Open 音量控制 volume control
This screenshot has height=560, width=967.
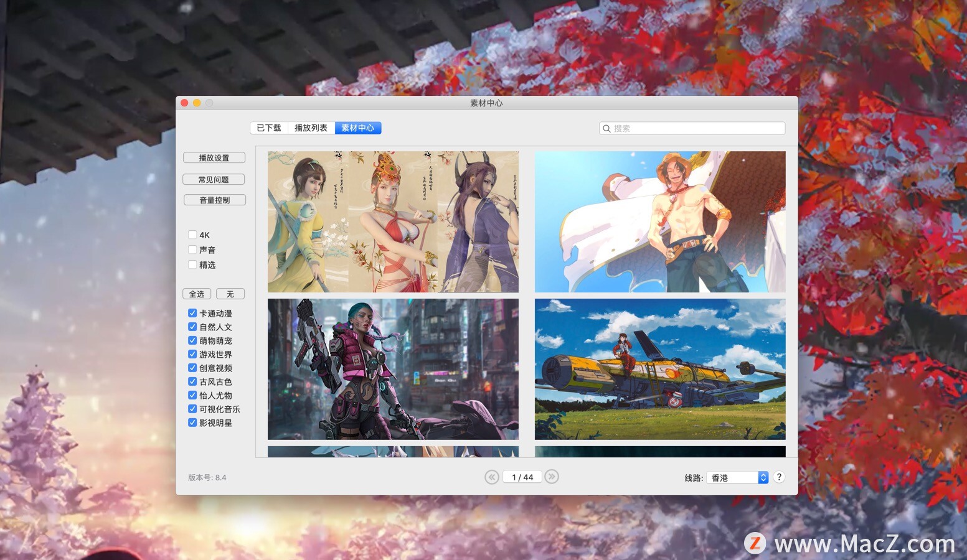point(215,200)
